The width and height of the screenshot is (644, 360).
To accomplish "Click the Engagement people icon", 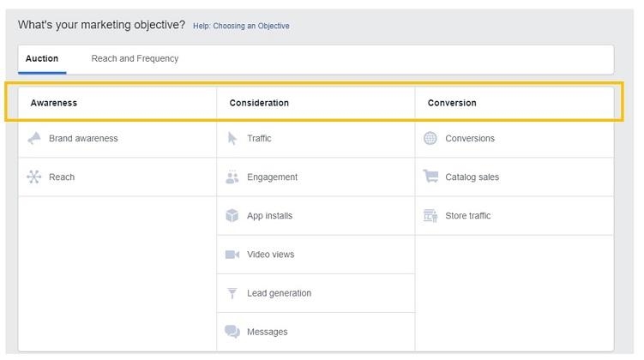I will (232, 177).
